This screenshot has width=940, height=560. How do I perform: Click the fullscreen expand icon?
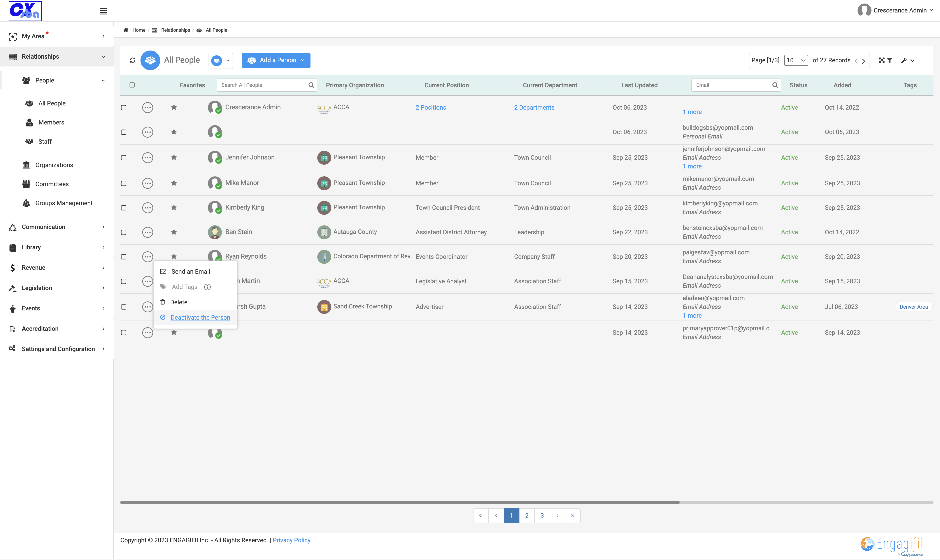click(882, 60)
